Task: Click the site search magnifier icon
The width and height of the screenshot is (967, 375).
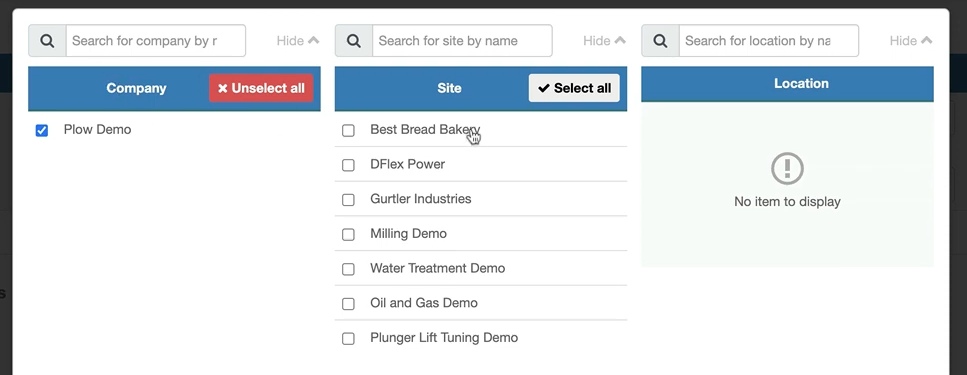Action: pyautogui.click(x=354, y=41)
